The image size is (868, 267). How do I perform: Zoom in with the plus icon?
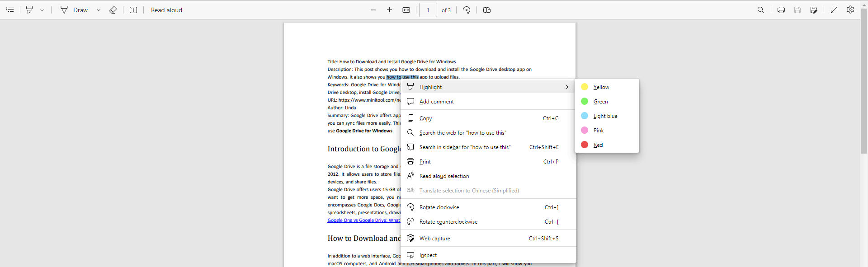(x=389, y=10)
